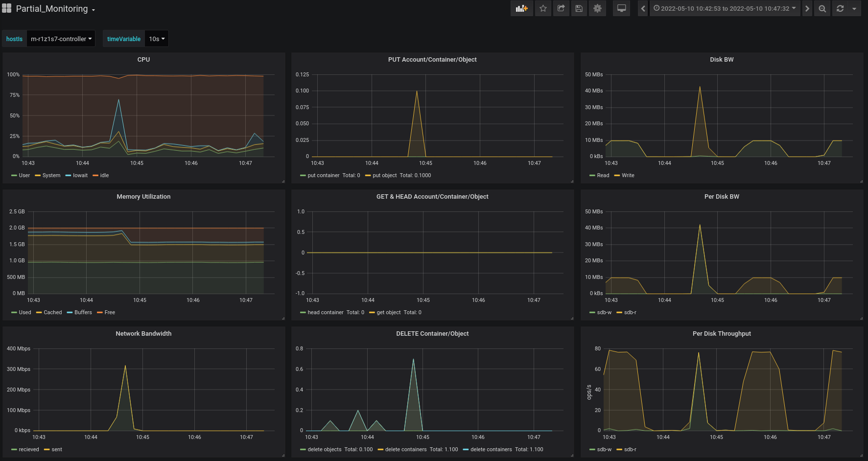Screen dimensions: 868x461
Task: Open the timeVariable 10s dropdown
Action: click(157, 39)
